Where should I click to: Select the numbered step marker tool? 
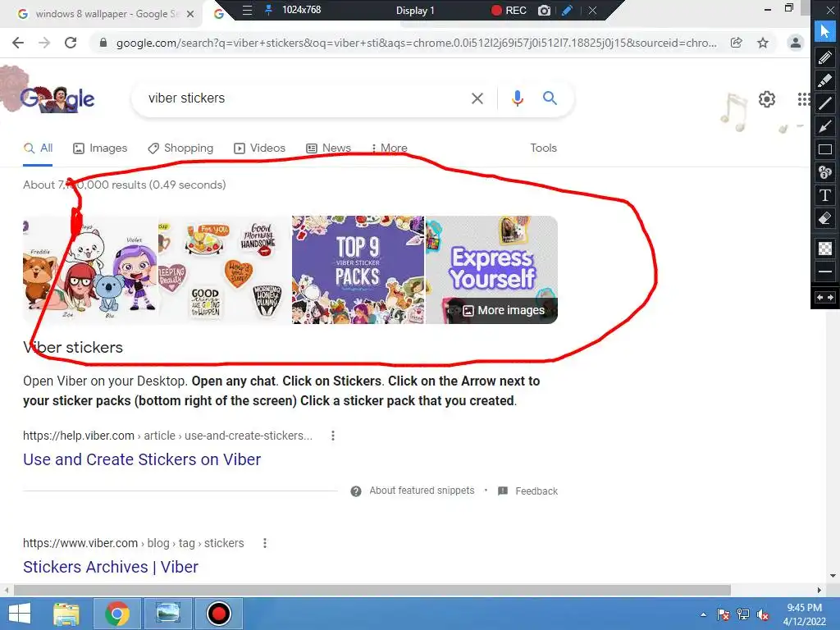825,172
